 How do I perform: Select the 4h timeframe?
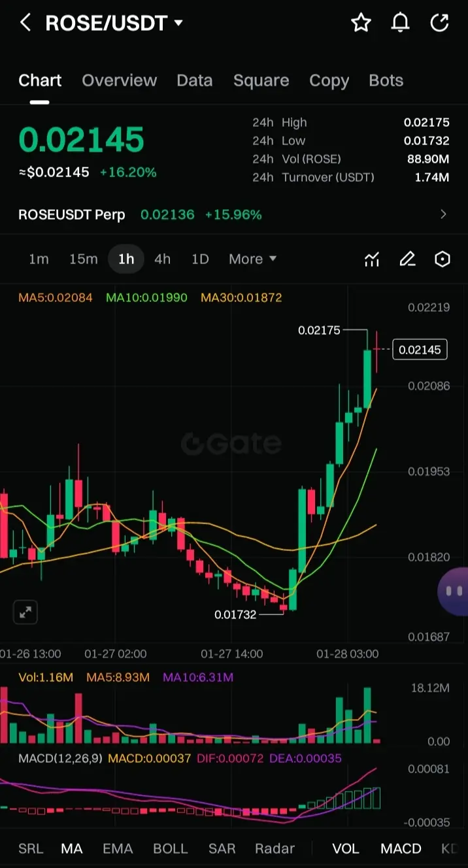(x=162, y=259)
